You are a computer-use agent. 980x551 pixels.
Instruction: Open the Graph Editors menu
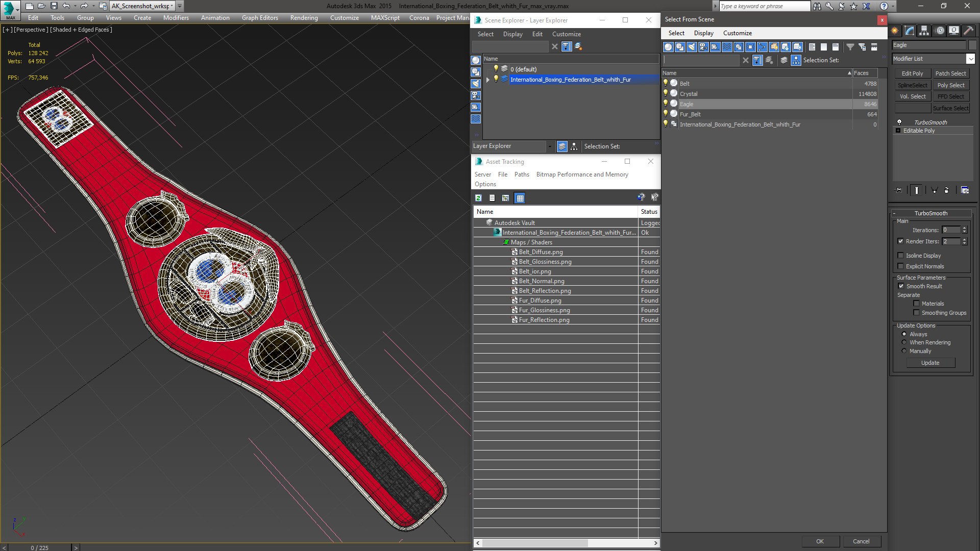pyautogui.click(x=260, y=17)
